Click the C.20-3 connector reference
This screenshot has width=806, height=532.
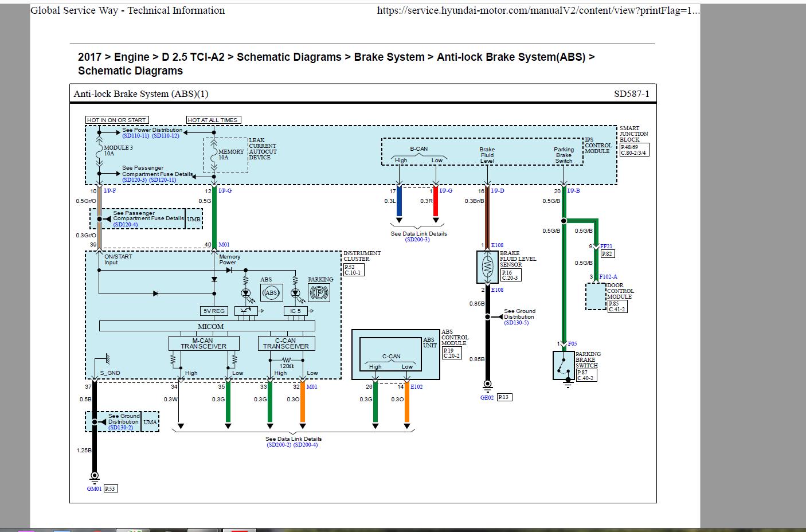tap(510, 279)
